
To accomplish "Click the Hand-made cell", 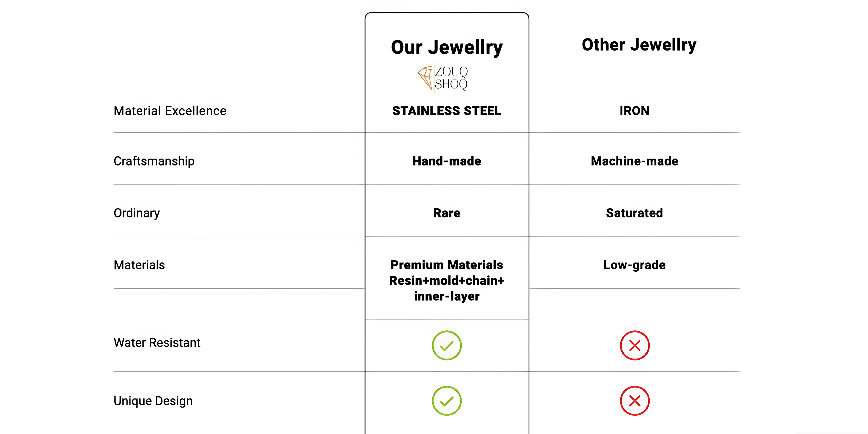I will [447, 161].
